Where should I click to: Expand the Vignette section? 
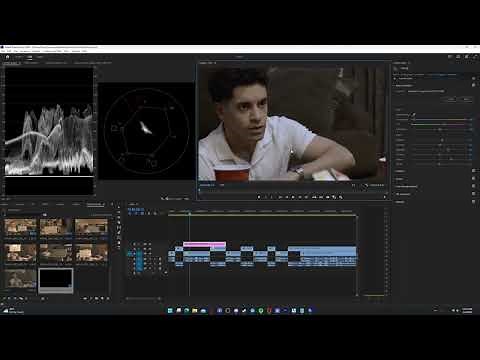400,202
